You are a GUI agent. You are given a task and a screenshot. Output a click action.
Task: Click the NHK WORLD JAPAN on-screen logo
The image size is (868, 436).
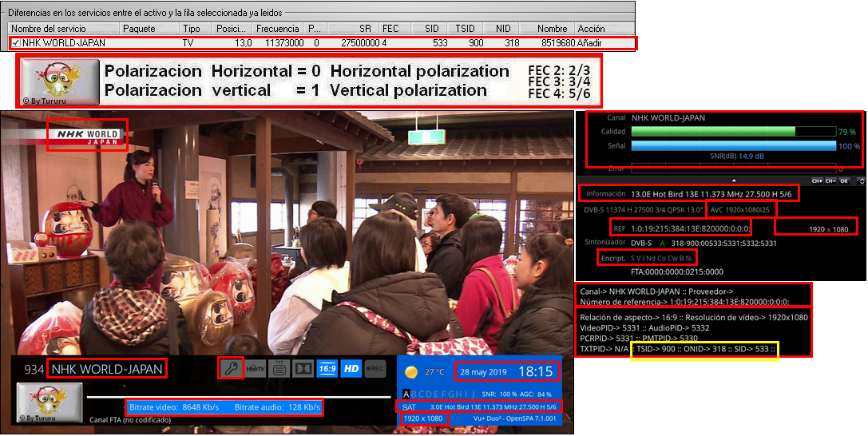[x=88, y=137]
